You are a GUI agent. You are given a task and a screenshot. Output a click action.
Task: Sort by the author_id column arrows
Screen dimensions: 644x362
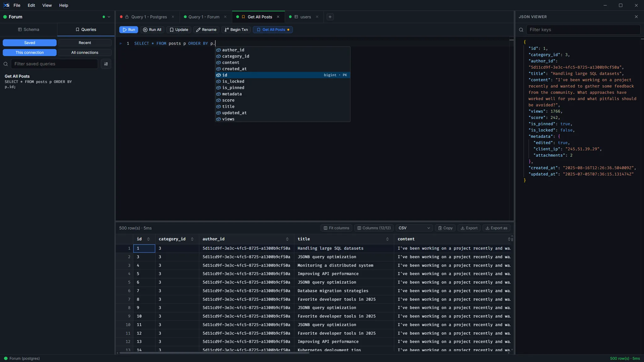pos(287,239)
